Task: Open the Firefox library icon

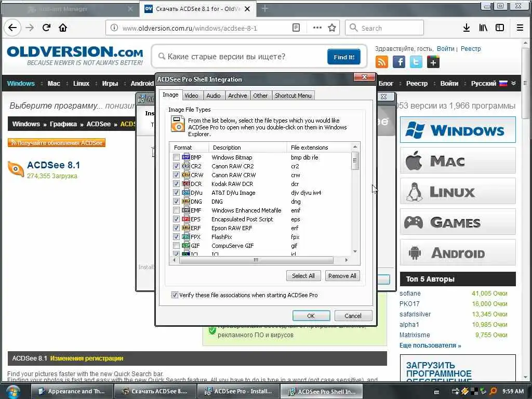Action: point(483,28)
